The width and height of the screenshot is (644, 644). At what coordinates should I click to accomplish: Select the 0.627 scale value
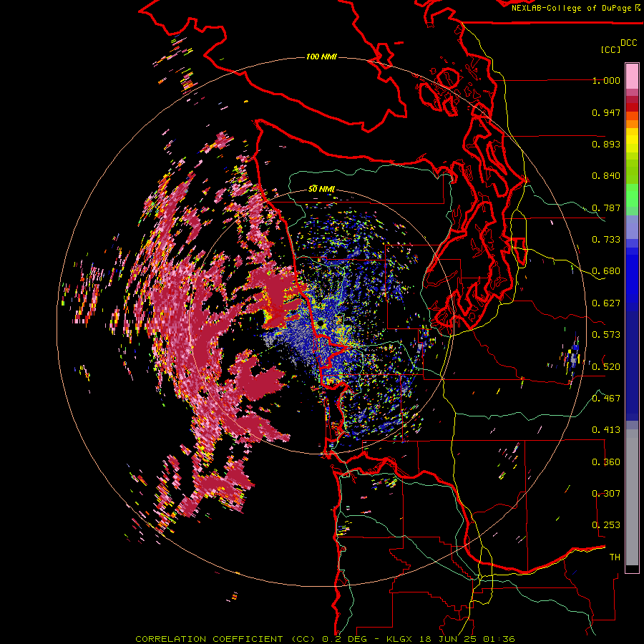click(x=606, y=303)
